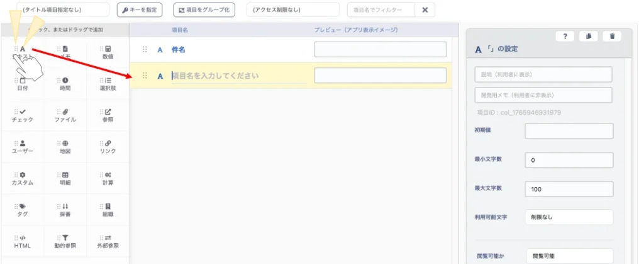The image size is (644, 264).
Task: Open the 利用可能文字 dropdown showing 制限なし
Action: coord(569,217)
